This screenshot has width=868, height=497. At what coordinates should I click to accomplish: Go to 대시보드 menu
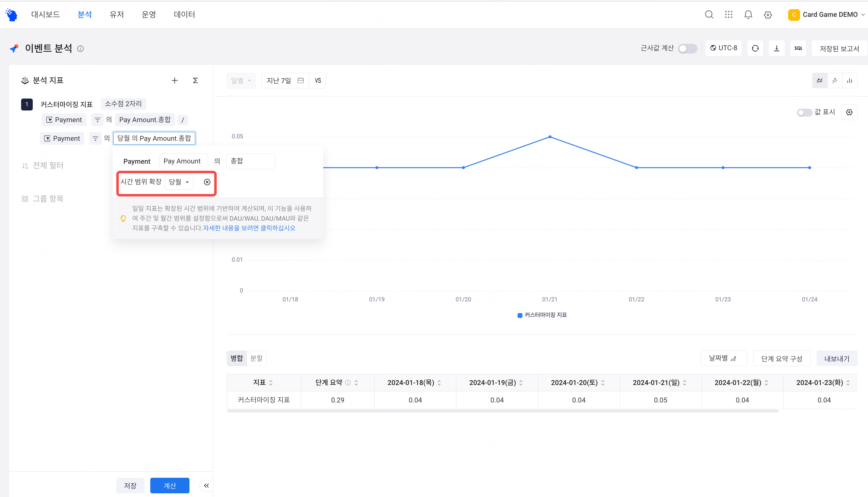pyautogui.click(x=45, y=14)
